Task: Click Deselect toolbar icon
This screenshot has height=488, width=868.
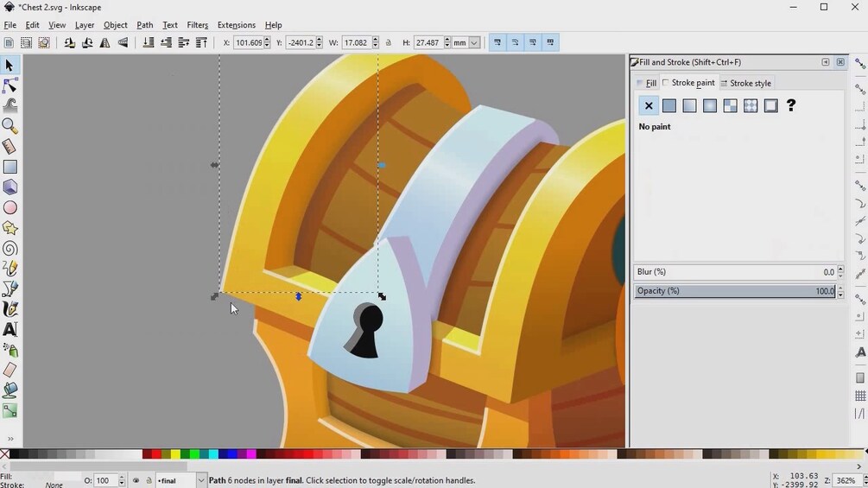Action: (x=44, y=42)
